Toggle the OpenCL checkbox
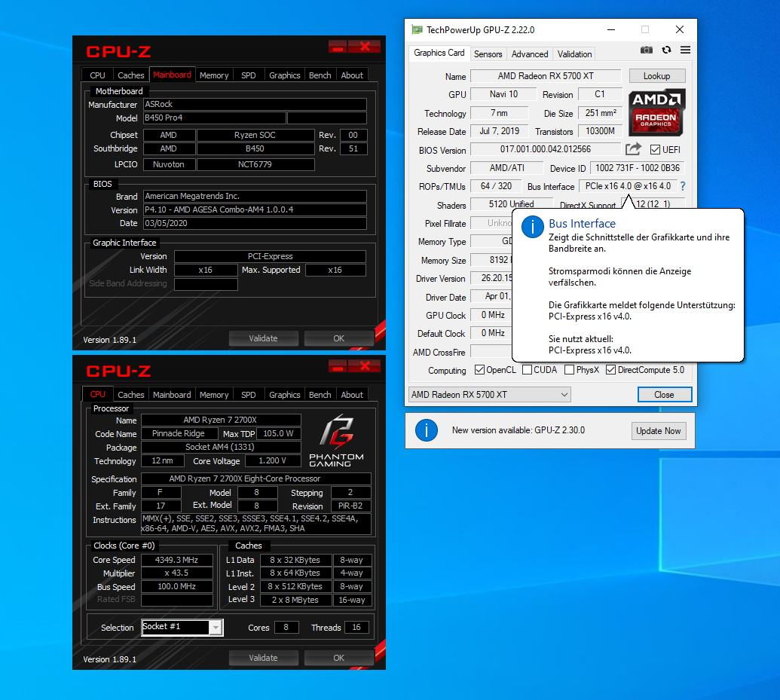Screen dimensions: 780x700 [479, 370]
